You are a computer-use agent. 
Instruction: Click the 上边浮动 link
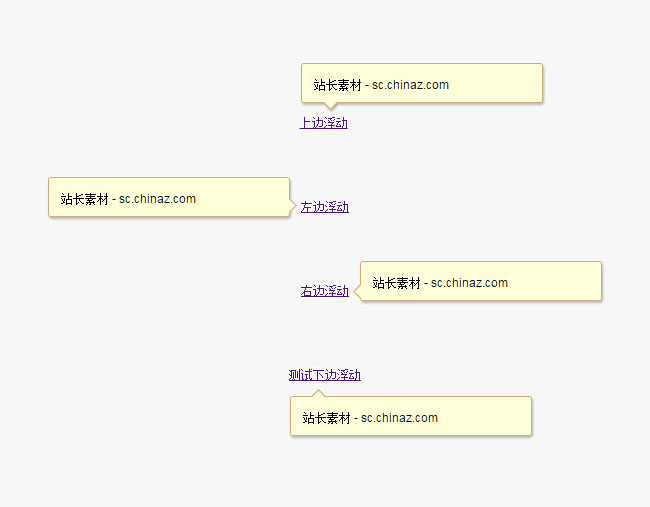coord(323,123)
